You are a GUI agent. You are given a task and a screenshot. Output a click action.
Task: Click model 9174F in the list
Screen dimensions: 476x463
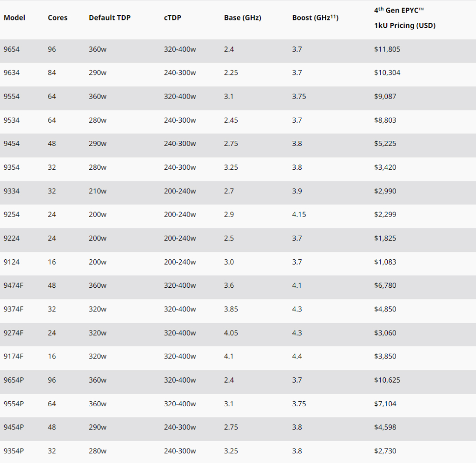pyautogui.click(x=13, y=356)
